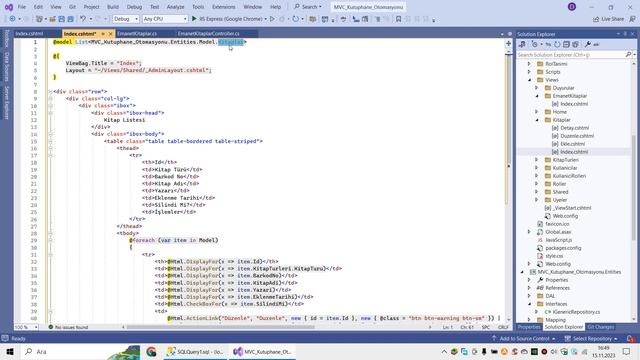The image size is (640, 360).
Task: Open SQLQuery1.sql window in taskbar
Action: click(x=195, y=351)
